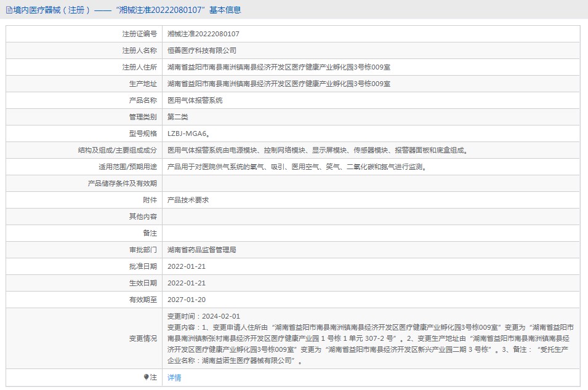Click the 备注 label
Image resolution: width=588 pixels, height=390 pixels.
tap(150, 233)
